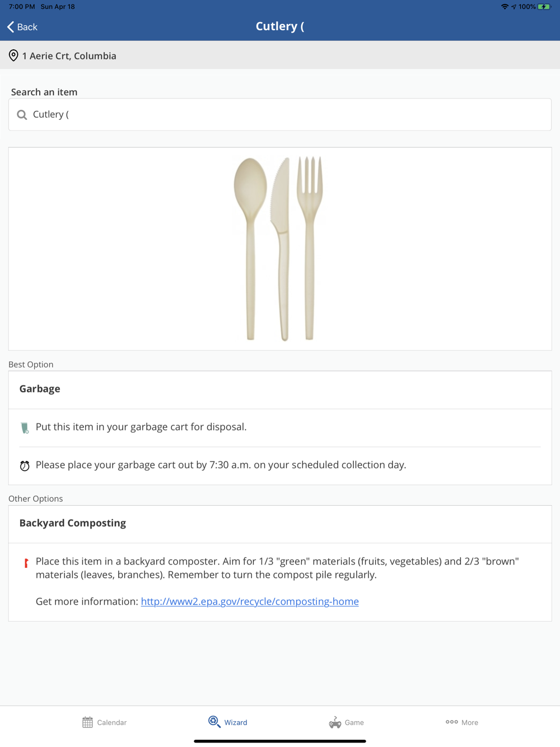Tap the More dots icon
This screenshot has height=747, width=560.
click(451, 722)
